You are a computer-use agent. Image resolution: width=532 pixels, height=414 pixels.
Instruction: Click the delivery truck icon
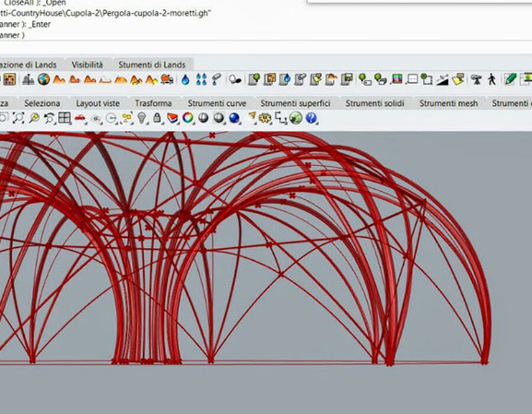[x=167, y=79]
